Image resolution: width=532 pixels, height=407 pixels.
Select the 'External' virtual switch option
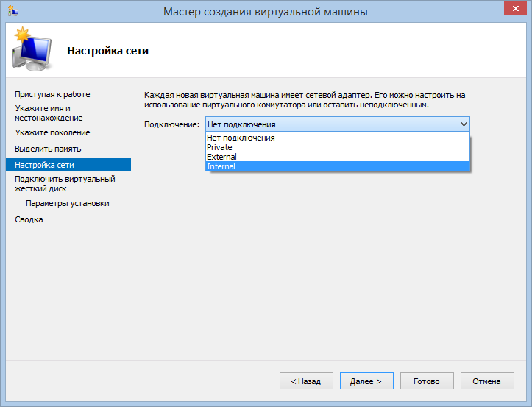[221, 157]
